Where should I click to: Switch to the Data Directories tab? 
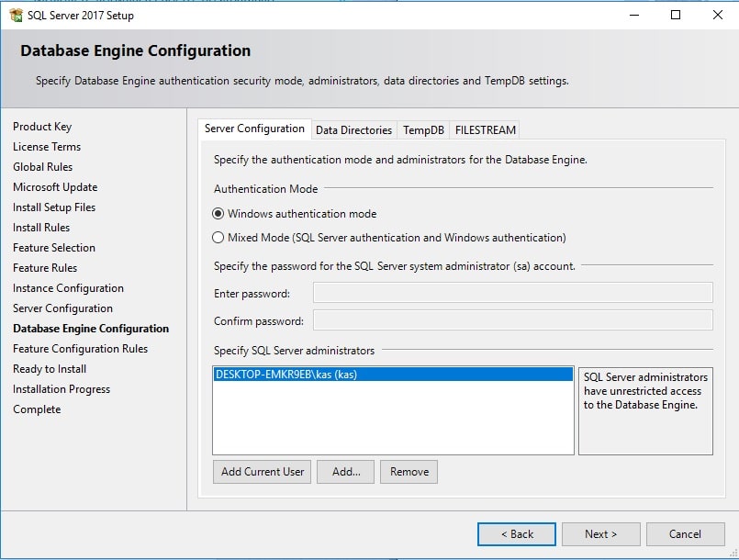click(x=353, y=130)
